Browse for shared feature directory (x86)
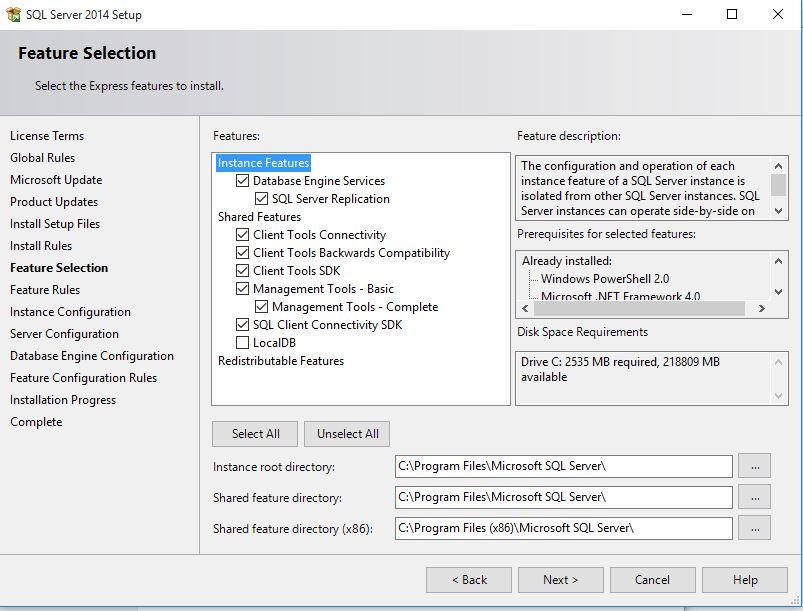 754,528
